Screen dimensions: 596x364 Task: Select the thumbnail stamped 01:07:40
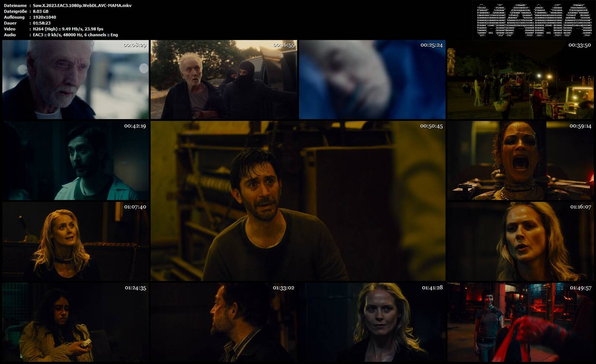coord(75,241)
